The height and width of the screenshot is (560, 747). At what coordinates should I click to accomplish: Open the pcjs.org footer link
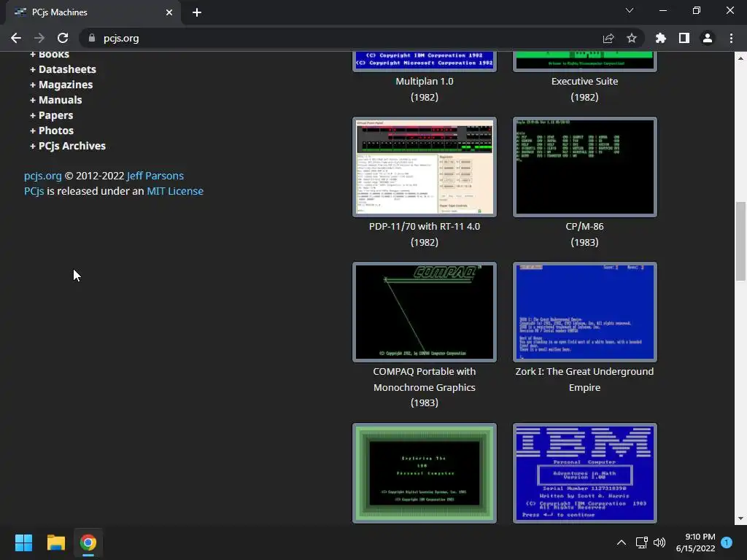tap(43, 176)
